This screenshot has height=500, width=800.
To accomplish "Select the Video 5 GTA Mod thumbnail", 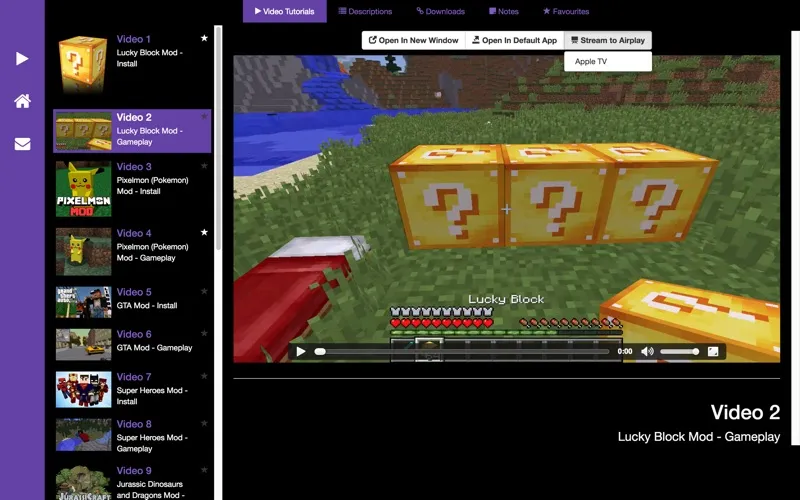I will point(83,302).
